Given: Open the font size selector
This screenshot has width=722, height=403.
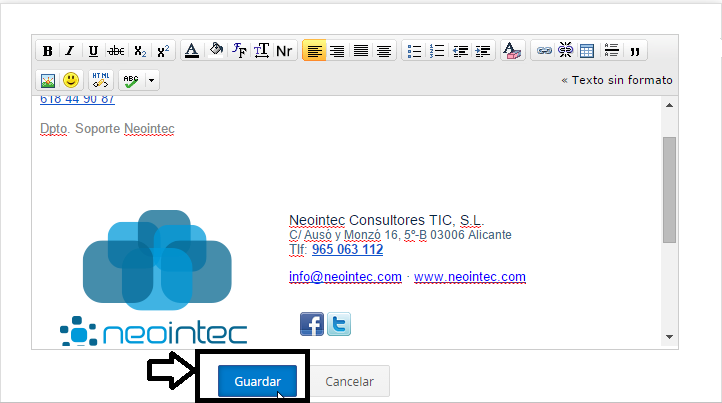Looking at the screenshot, I should [262, 51].
